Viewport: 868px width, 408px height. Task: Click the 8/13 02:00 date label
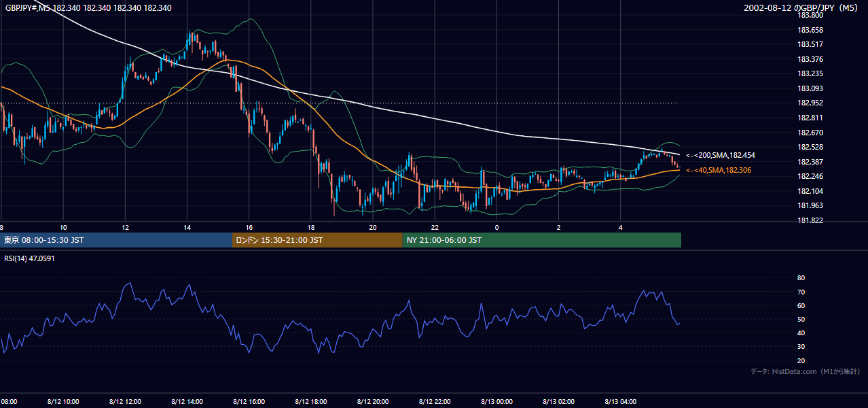pos(558,401)
